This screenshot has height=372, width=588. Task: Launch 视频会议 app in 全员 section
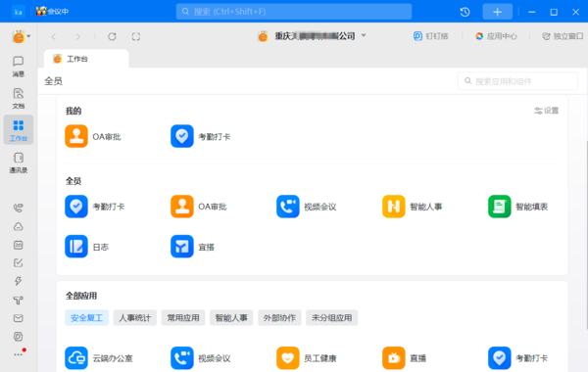[x=287, y=207]
